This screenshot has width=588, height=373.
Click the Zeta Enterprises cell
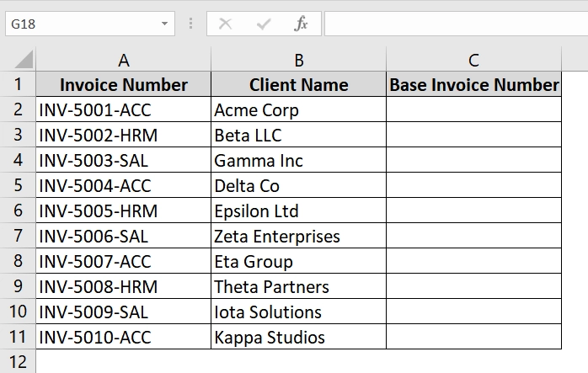tap(298, 236)
